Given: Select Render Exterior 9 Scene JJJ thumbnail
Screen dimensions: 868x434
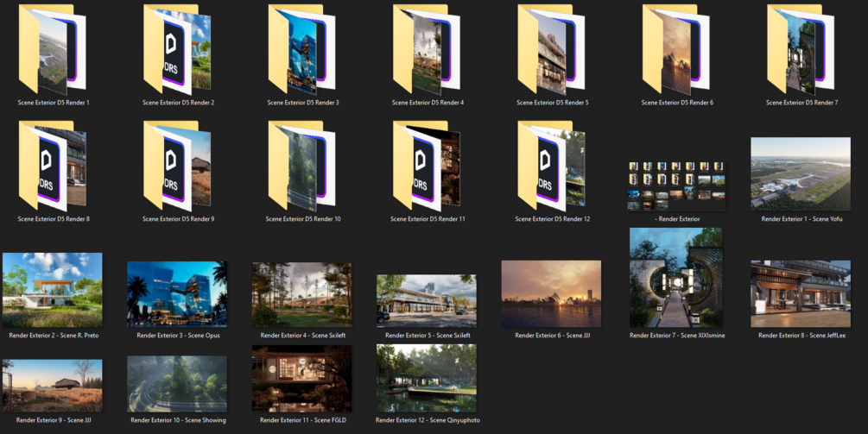Looking at the screenshot, I should [x=53, y=386].
